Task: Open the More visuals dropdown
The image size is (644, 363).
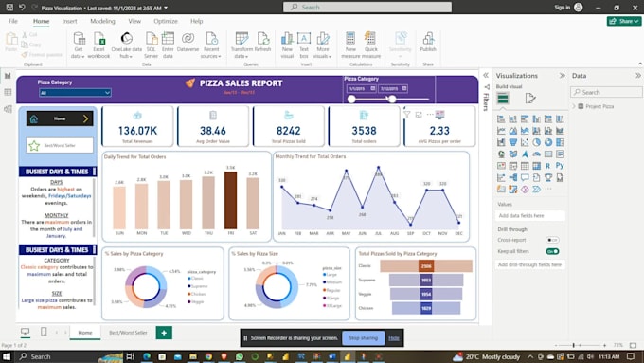Action: (322, 45)
